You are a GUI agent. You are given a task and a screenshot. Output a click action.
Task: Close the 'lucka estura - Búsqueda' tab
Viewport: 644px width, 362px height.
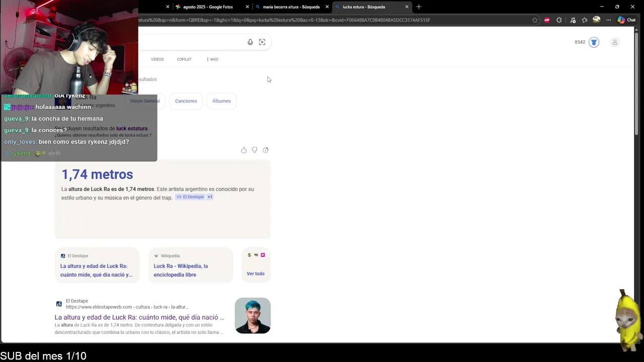407,7
